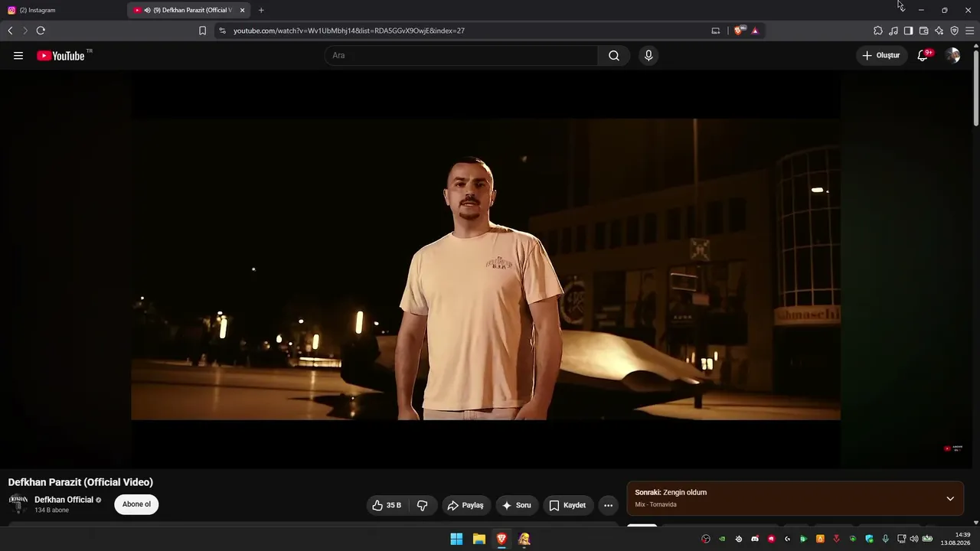980x551 pixels.
Task: Toggle the browser sidebar panel icon
Action: (908, 31)
